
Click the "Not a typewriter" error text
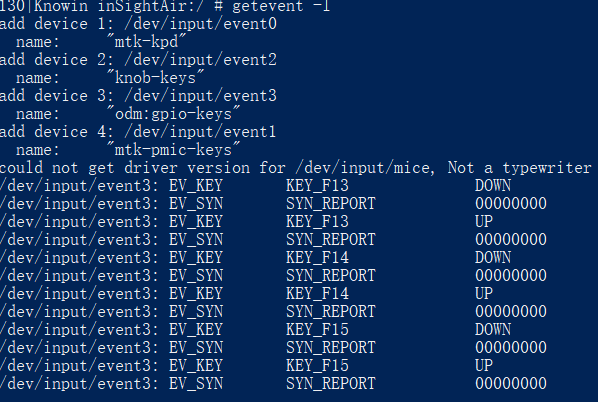coord(519,168)
